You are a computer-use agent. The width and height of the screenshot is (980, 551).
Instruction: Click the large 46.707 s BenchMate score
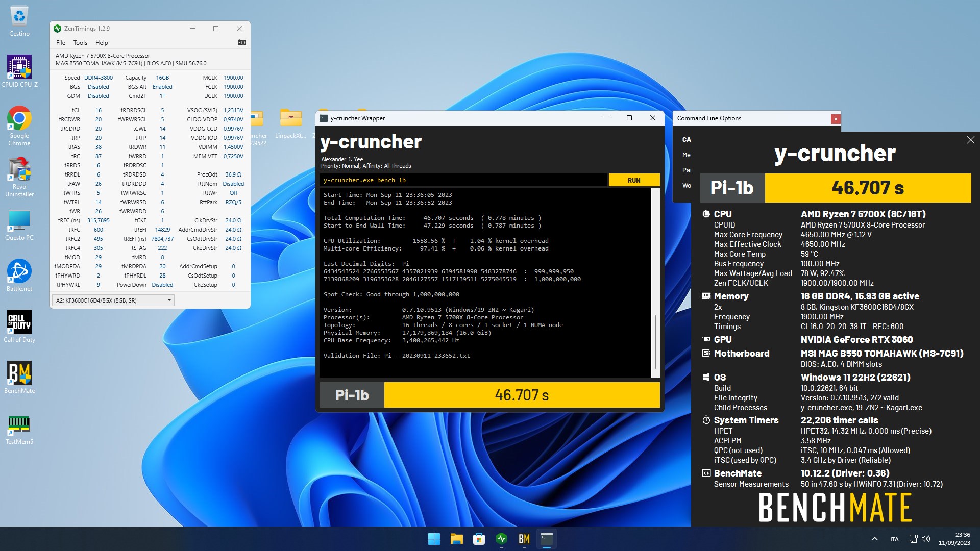[868, 188]
